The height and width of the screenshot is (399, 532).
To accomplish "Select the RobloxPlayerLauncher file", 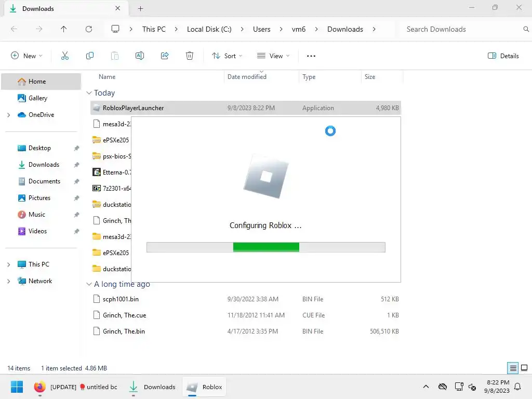I will [246, 108].
